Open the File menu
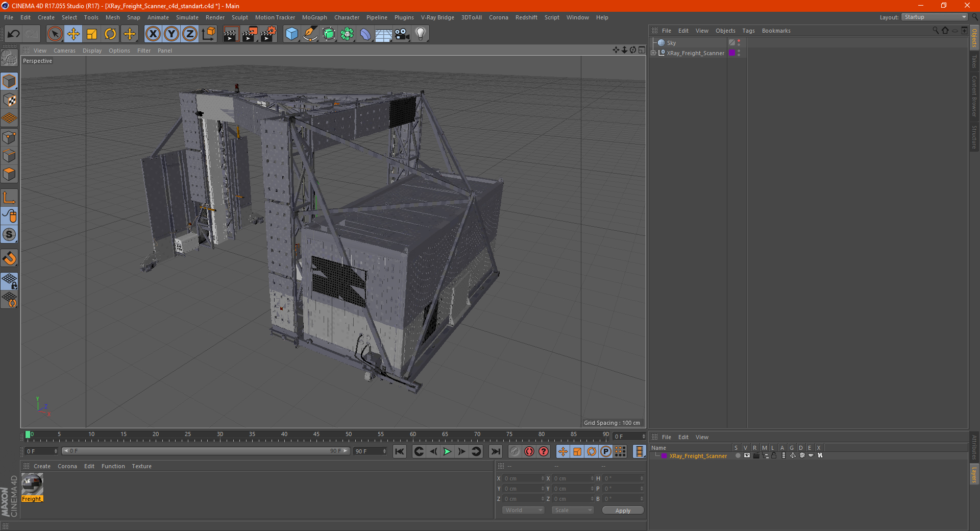The width and height of the screenshot is (980, 531). coord(9,17)
